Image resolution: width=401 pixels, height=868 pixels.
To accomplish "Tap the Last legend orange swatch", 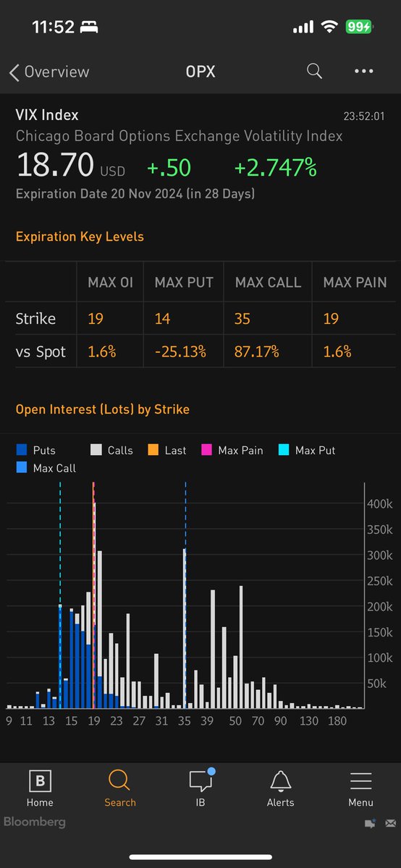I will tap(152, 450).
